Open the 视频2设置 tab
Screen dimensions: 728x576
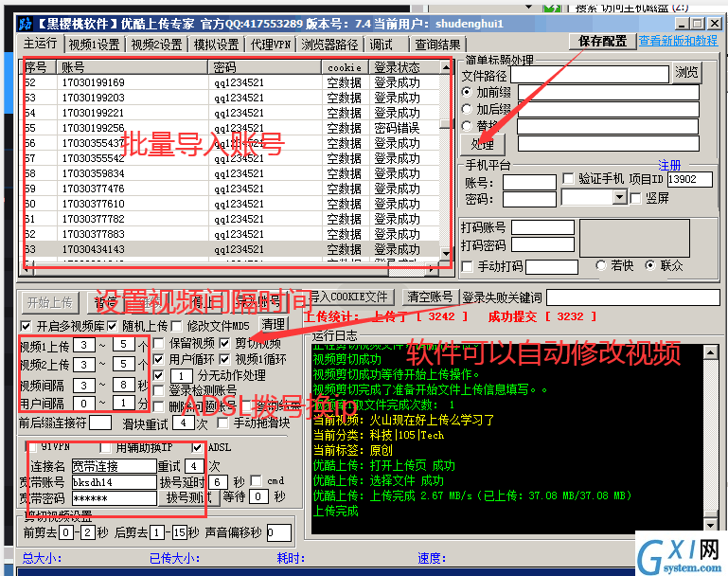[157, 45]
